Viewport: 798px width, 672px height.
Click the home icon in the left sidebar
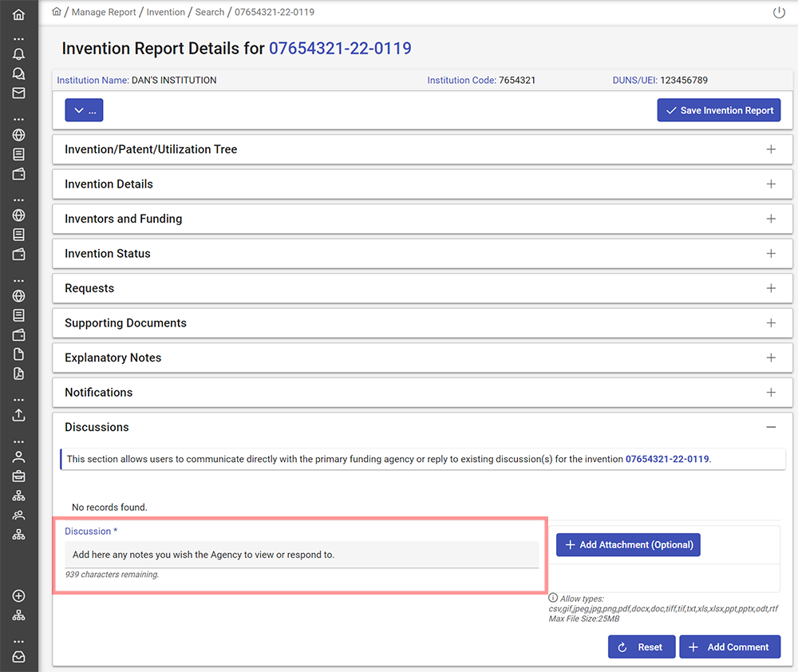pos(18,15)
